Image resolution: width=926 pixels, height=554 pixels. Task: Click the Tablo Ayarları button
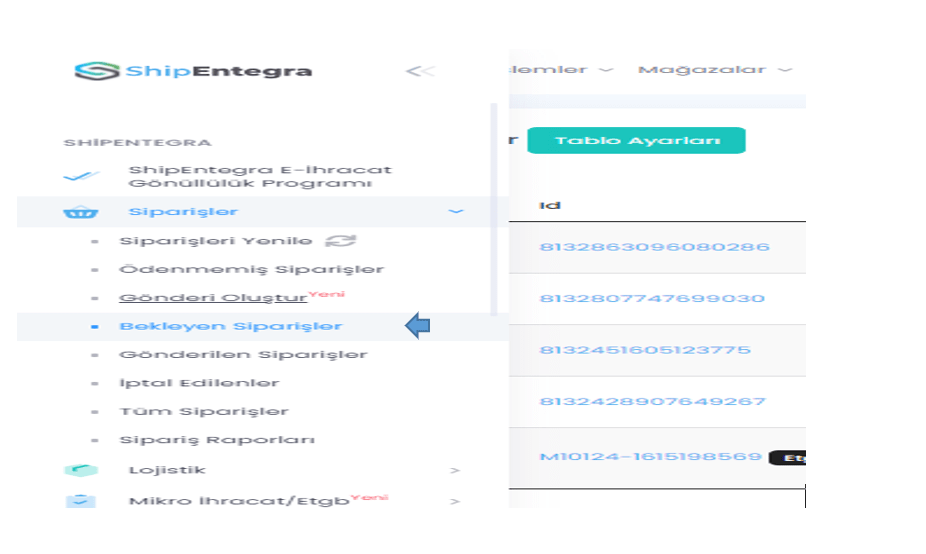tap(637, 141)
